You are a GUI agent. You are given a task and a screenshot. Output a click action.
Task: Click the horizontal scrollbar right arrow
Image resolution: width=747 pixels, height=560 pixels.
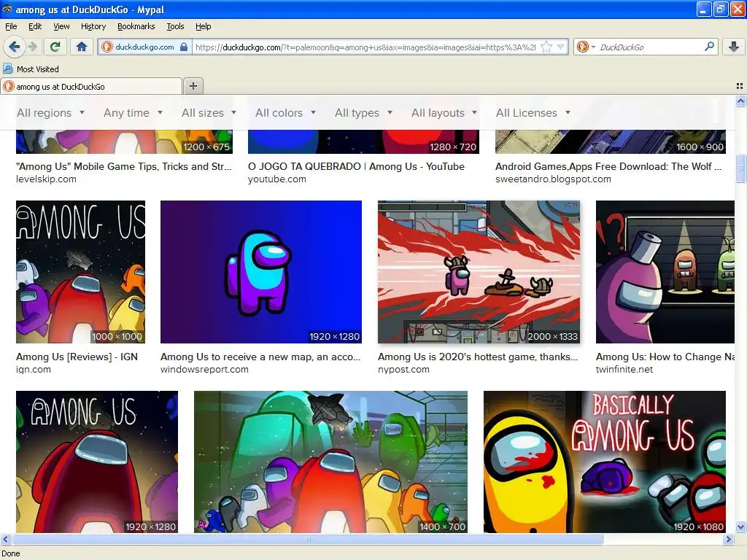point(729,539)
